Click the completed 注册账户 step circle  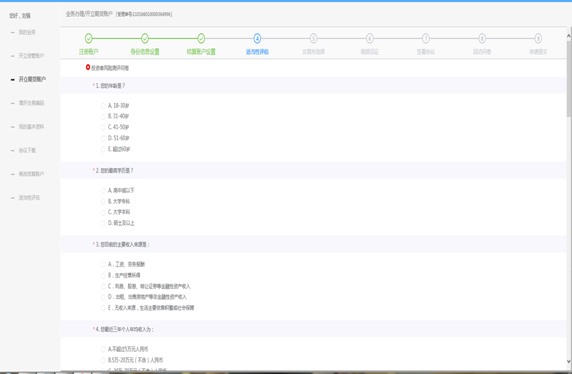point(89,38)
